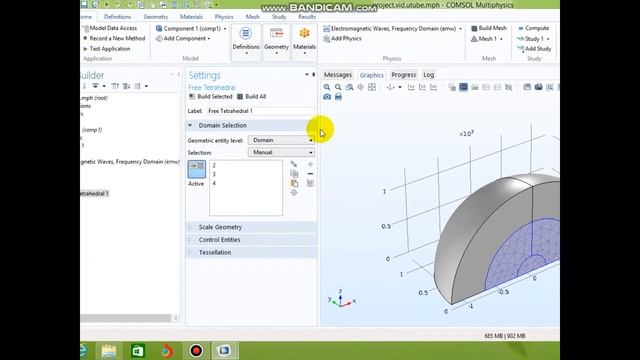Click Record a New Method

pos(113,38)
